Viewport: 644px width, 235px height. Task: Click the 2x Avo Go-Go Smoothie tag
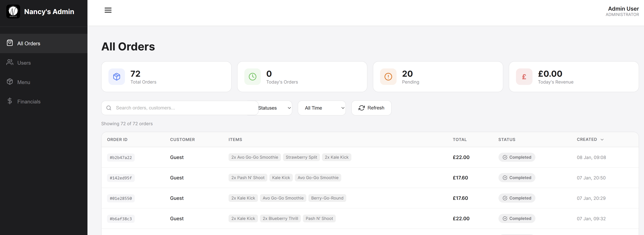[x=254, y=157]
